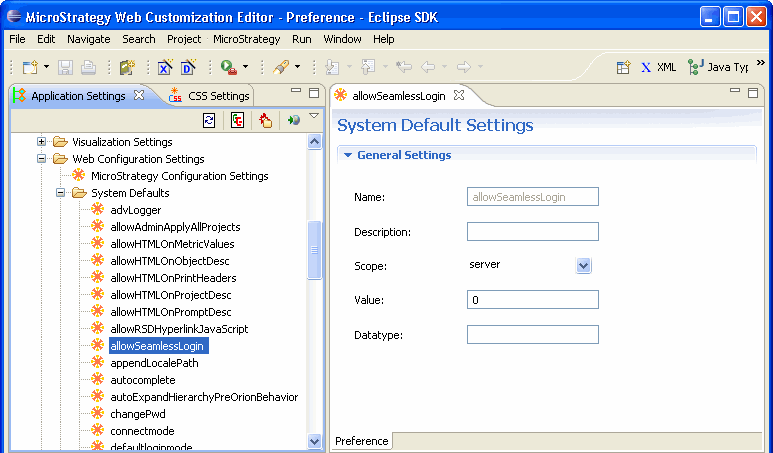The image size is (773, 453).
Task: Click the New wizard toolbar icon
Action: pyautogui.click(x=30, y=67)
